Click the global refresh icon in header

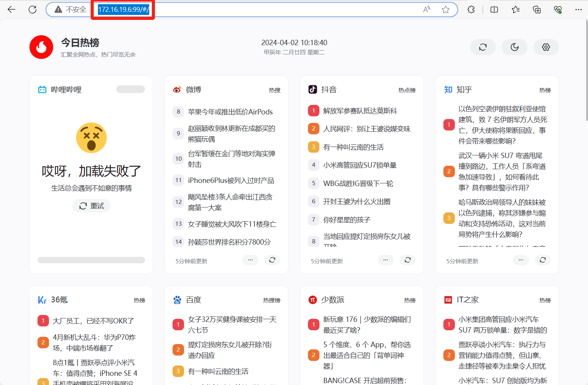(x=483, y=47)
